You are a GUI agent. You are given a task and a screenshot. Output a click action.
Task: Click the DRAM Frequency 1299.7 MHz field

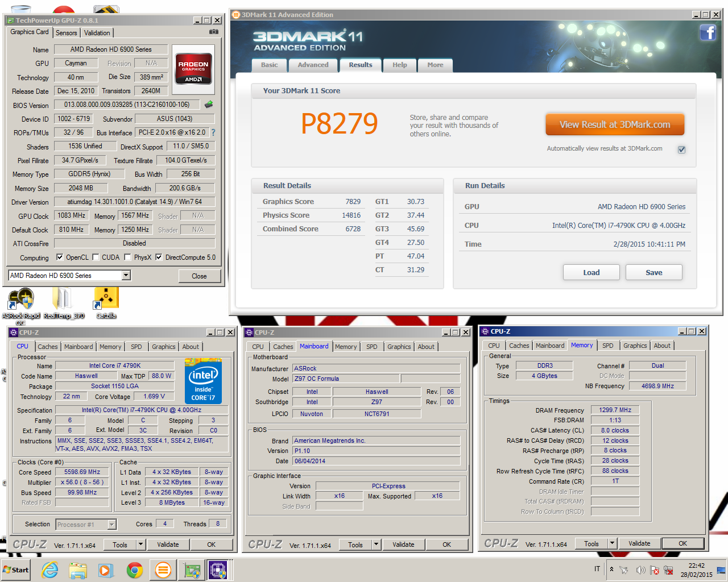pyautogui.click(x=615, y=410)
